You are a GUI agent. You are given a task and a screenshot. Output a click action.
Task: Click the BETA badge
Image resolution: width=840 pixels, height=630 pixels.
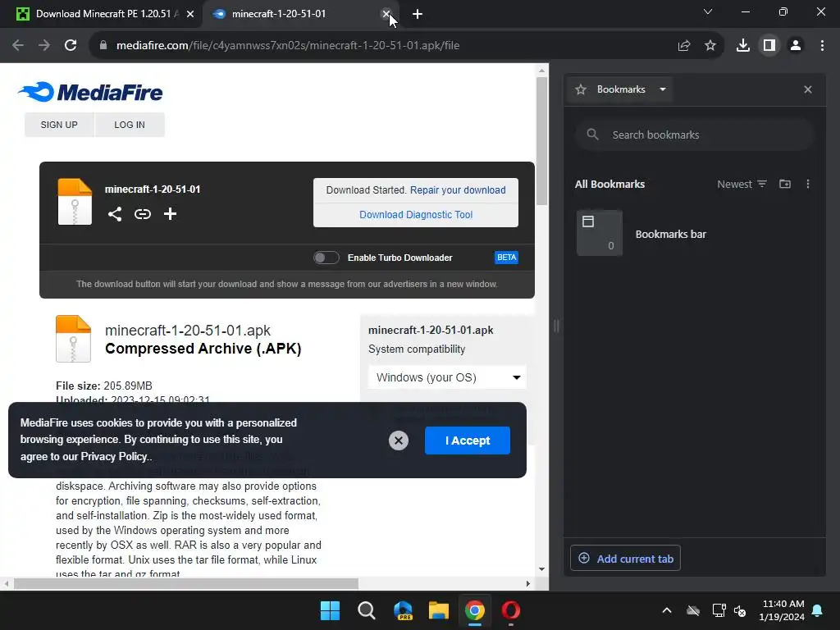tap(506, 258)
